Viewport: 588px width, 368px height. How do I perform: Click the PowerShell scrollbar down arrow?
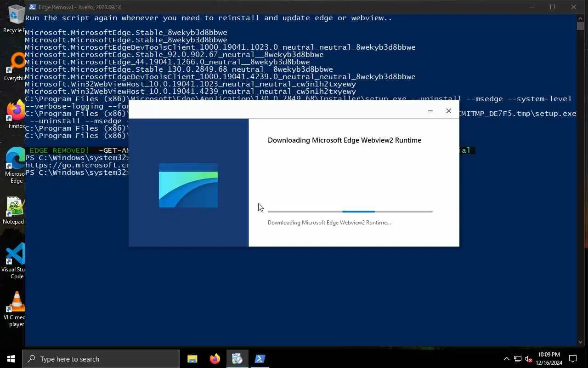[x=581, y=342]
